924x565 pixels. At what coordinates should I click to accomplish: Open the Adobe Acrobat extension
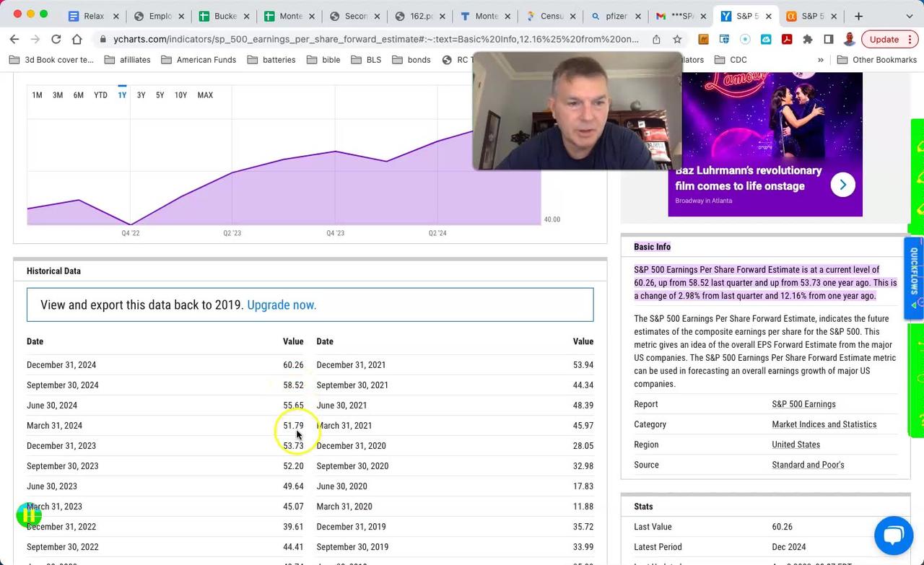pos(785,40)
